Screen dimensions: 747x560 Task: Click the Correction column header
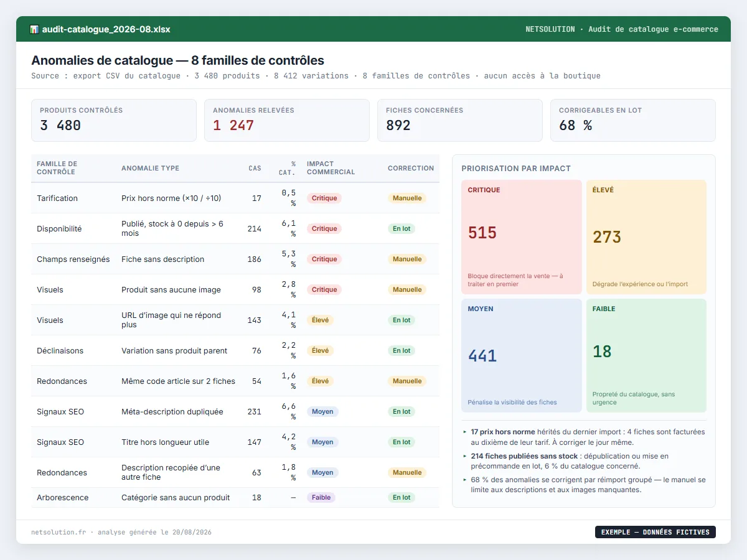pyautogui.click(x=411, y=168)
